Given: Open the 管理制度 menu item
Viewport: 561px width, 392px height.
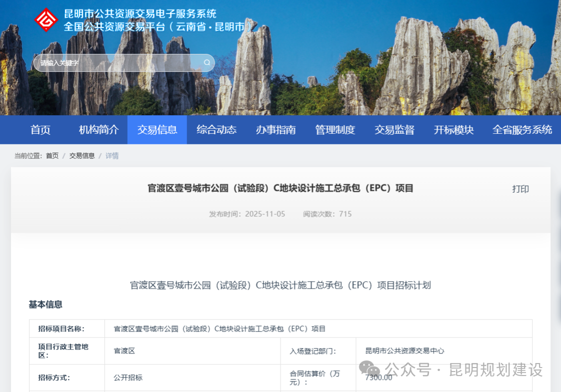Looking at the screenshot, I should [x=335, y=130].
